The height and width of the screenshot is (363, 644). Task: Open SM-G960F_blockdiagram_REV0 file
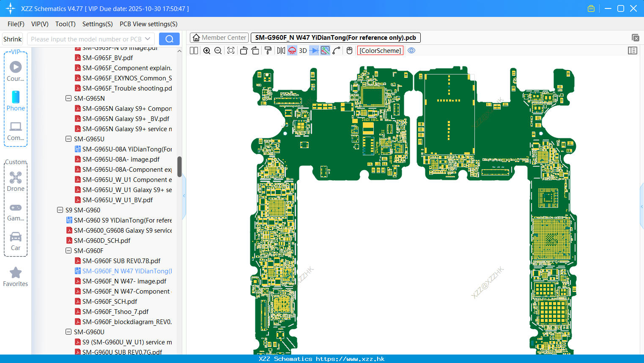(x=127, y=322)
